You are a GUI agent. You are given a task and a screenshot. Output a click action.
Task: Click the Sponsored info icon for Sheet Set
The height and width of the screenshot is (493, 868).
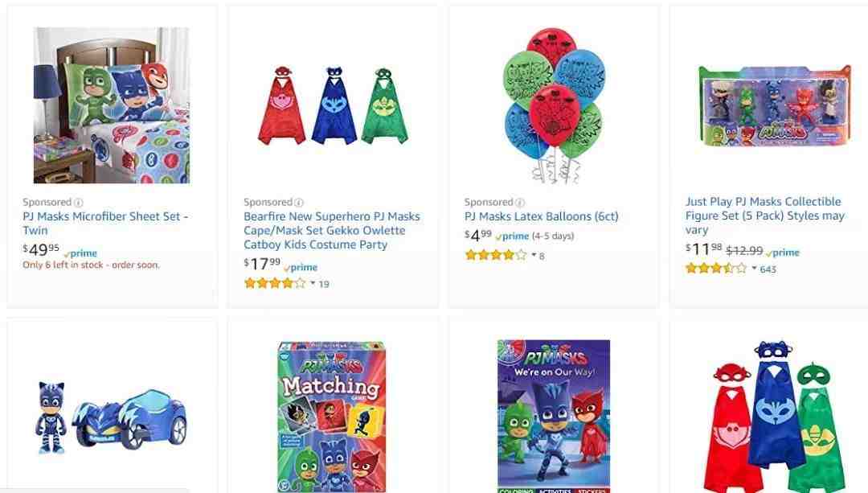click(x=79, y=202)
